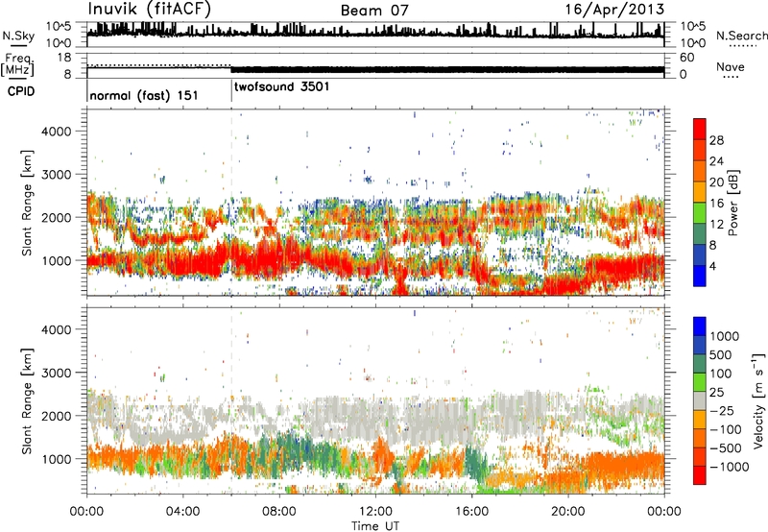Click the '4' tick on Power scale
The width and height of the screenshot is (768, 532).
pyautogui.click(x=712, y=266)
